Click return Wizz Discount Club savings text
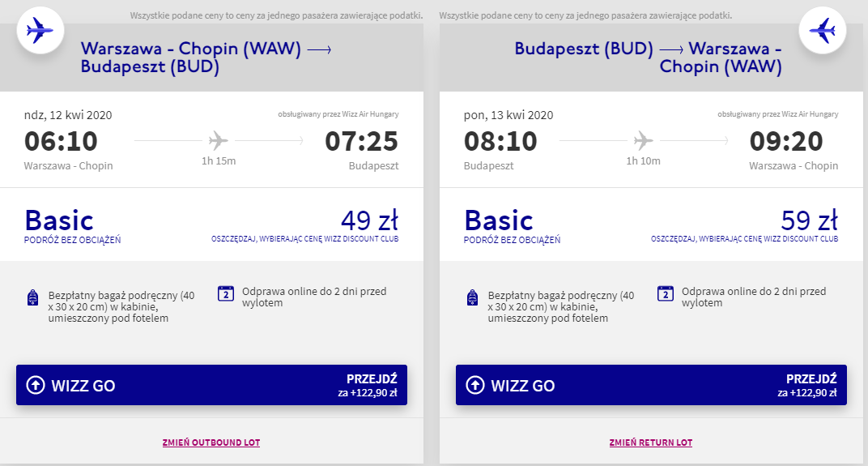The image size is (868, 466). (x=744, y=239)
